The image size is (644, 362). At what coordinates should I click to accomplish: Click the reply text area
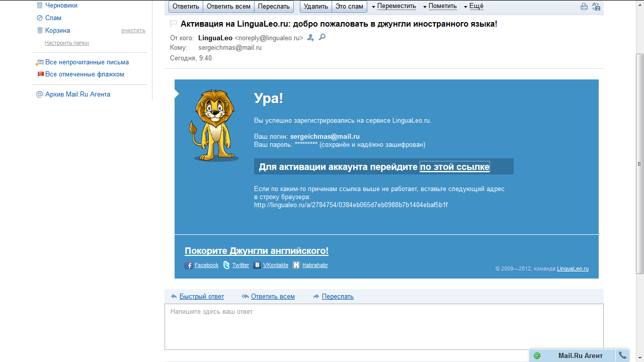384,327
